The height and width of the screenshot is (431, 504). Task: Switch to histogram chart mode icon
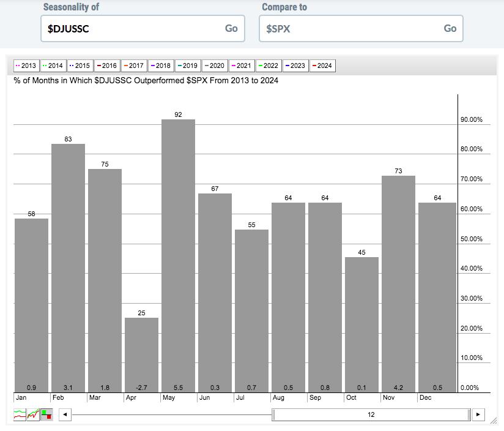(x=46, y=414)
